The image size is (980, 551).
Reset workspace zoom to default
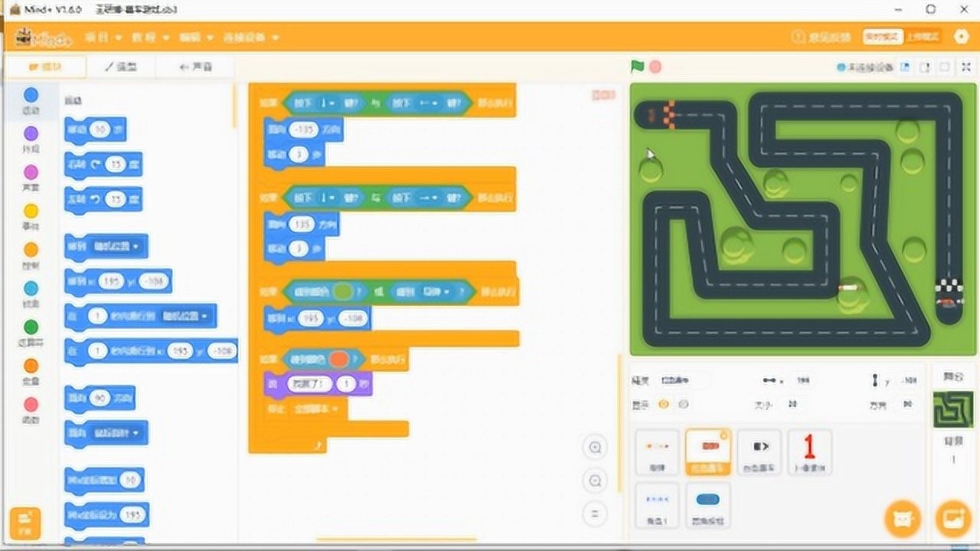pos(595,513)
